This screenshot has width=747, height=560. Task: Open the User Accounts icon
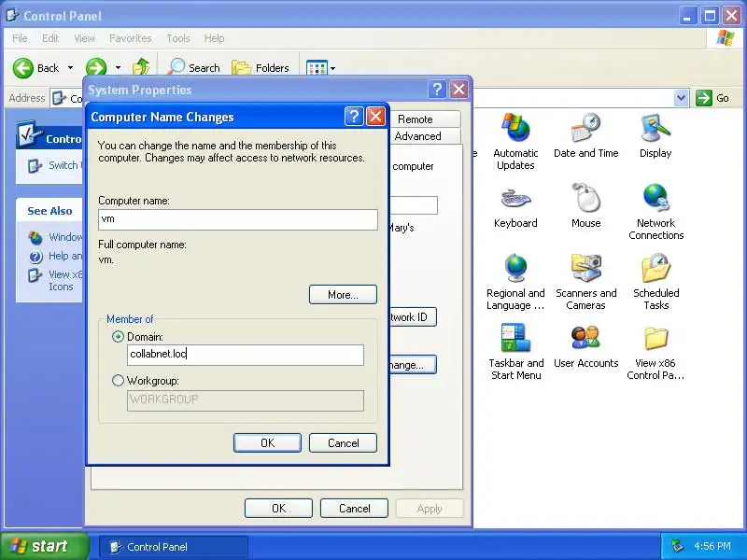click(586, 338)
